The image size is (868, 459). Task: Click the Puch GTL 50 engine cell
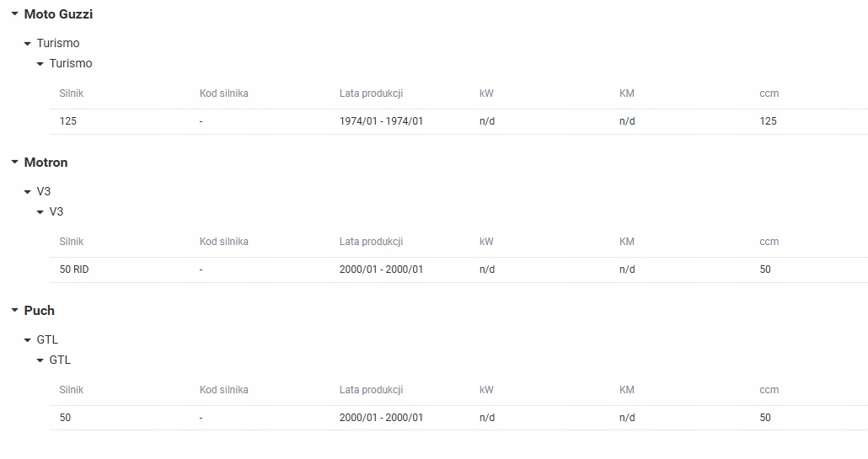coord(66,418)
